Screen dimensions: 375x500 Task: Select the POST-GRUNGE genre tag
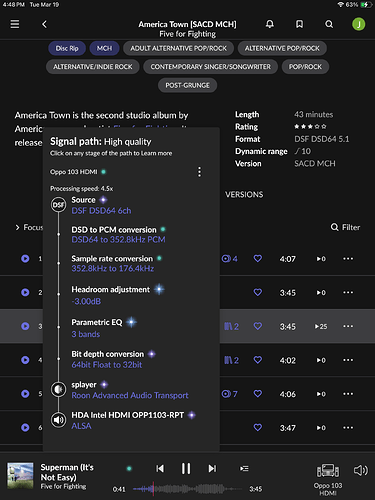187,85
